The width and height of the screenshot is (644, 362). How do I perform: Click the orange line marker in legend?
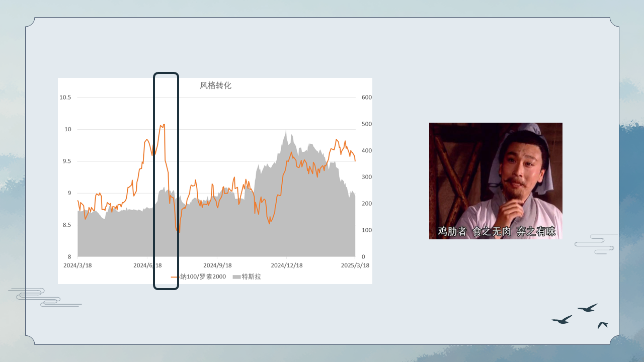(x=175, y=277)
